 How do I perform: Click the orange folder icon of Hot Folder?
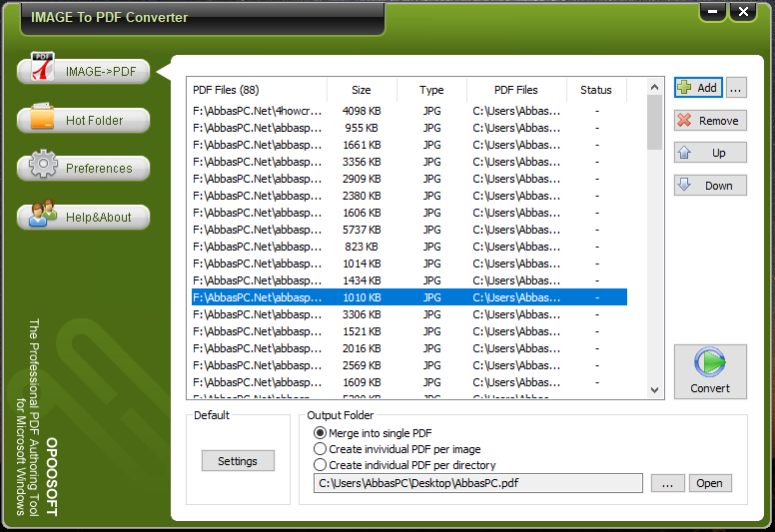pos(42,116)
